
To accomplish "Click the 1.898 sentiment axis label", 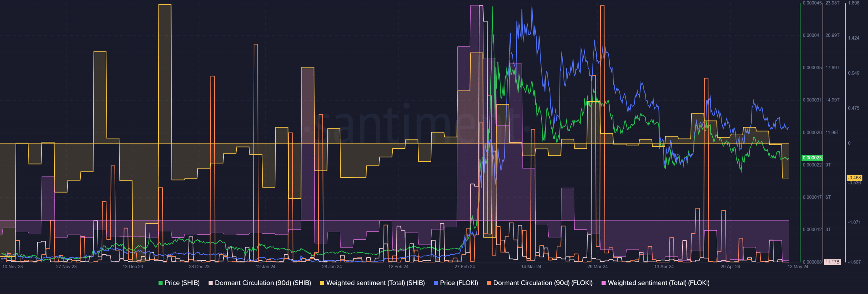I will pos(854,3).
